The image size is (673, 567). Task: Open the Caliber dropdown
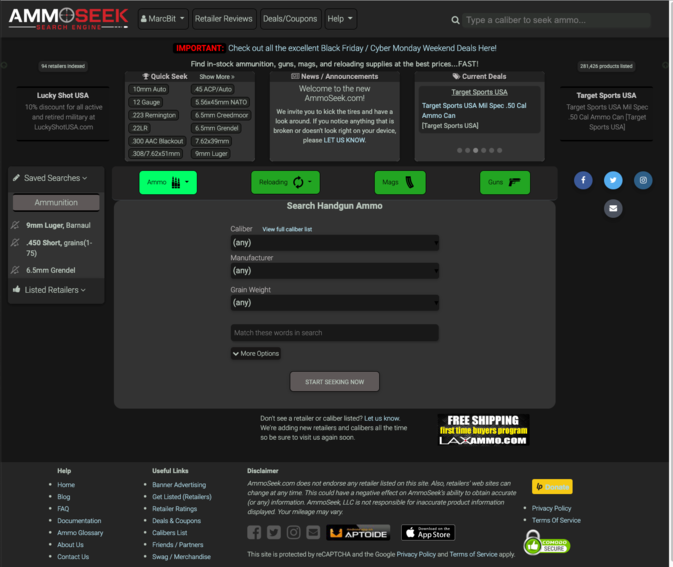click(334, 243)
